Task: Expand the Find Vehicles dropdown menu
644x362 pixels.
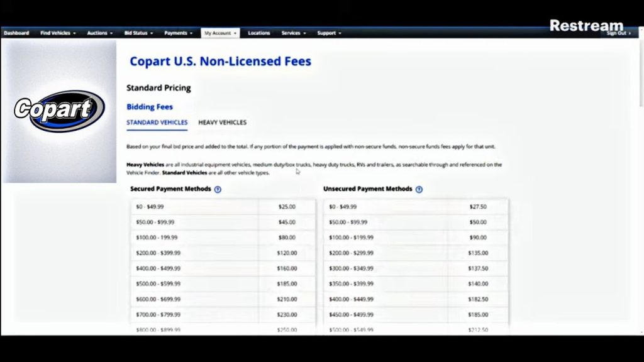Action: 58,33
